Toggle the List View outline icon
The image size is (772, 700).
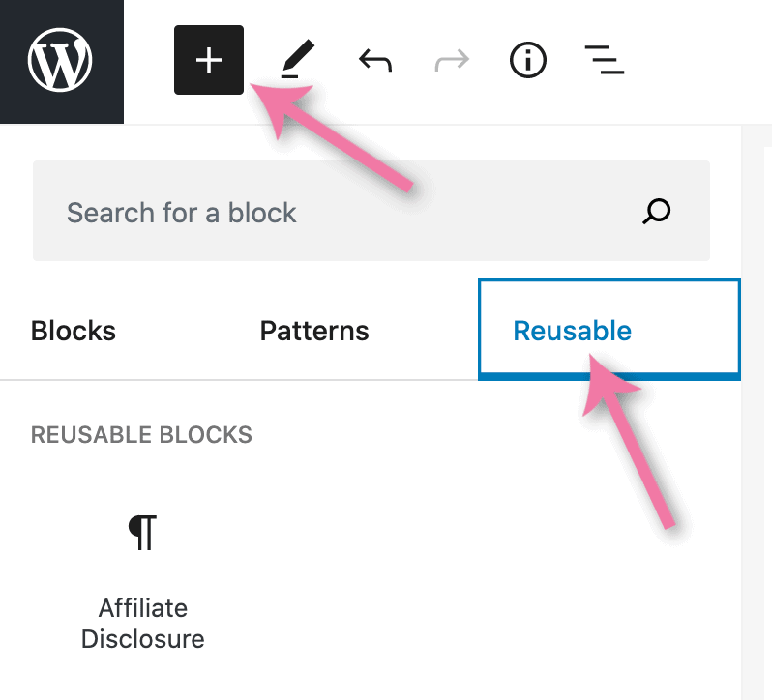[x=604, y=60]
